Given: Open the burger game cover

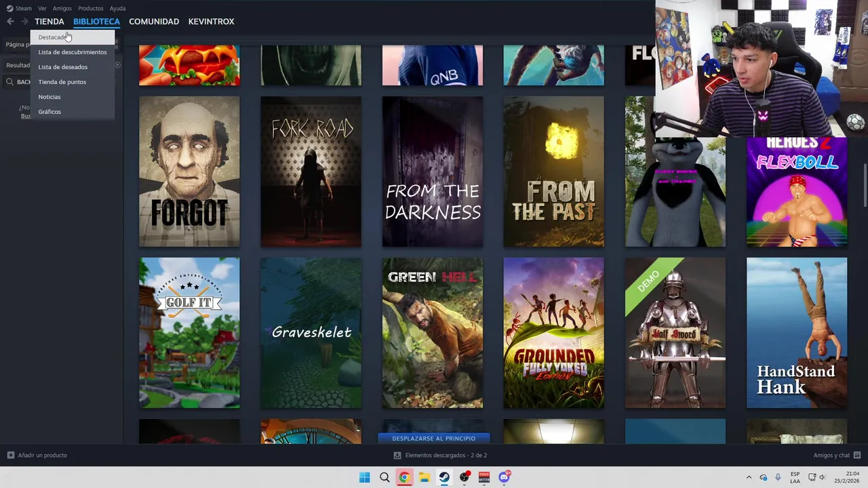Looking at the screenshot, I should pyautogui.click(x=189, y=65).
